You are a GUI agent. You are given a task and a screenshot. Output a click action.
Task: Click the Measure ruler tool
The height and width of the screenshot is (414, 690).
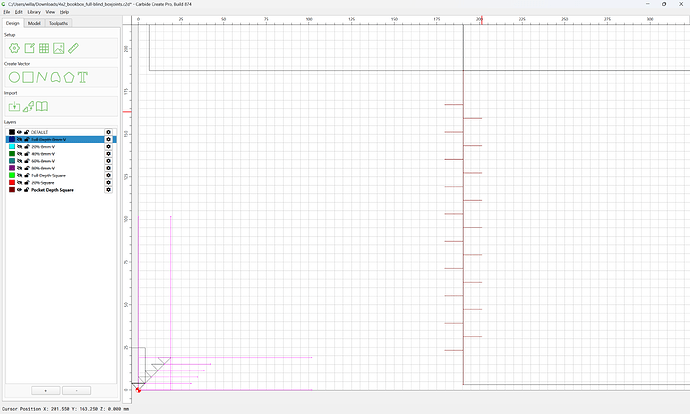click(73, 48)
